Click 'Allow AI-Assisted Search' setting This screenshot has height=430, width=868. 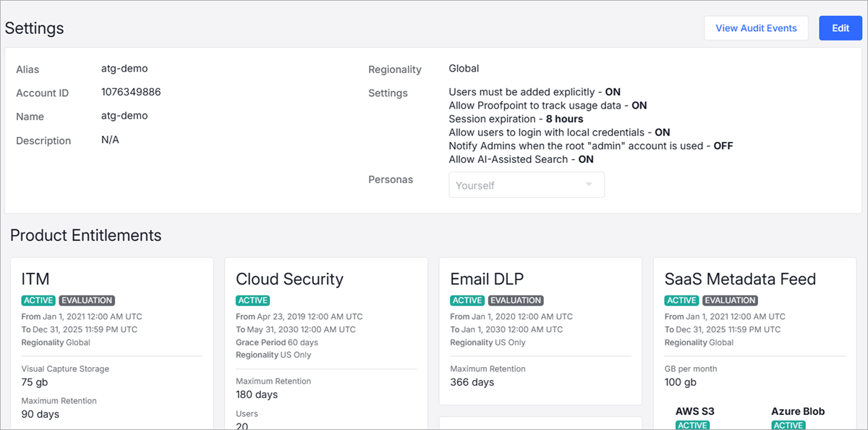(521, 159)
